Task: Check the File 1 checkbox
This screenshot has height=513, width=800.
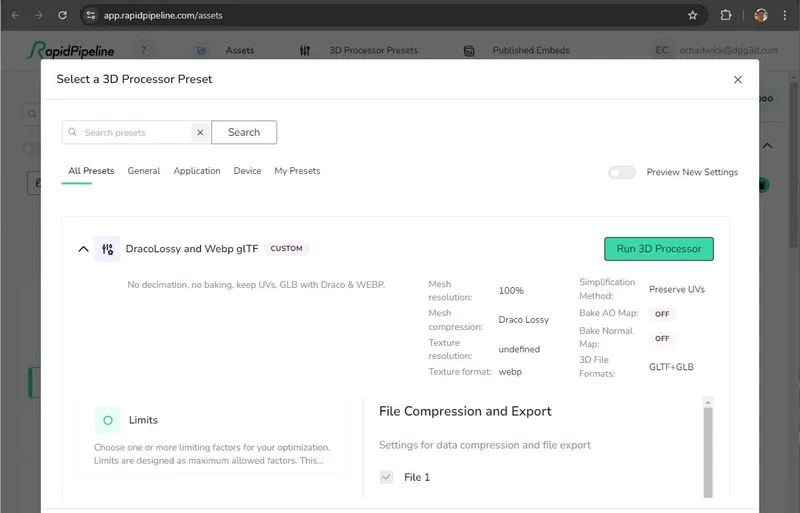Action: 386,477
